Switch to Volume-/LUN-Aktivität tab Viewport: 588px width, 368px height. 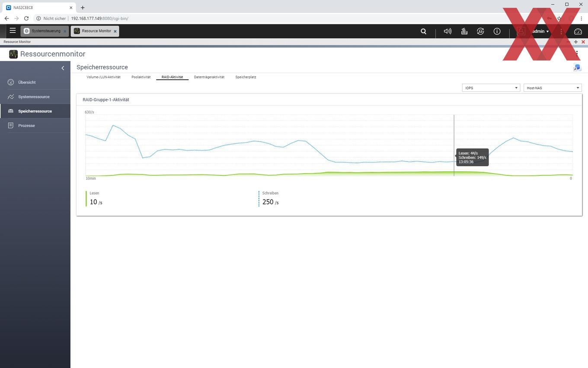103,77
